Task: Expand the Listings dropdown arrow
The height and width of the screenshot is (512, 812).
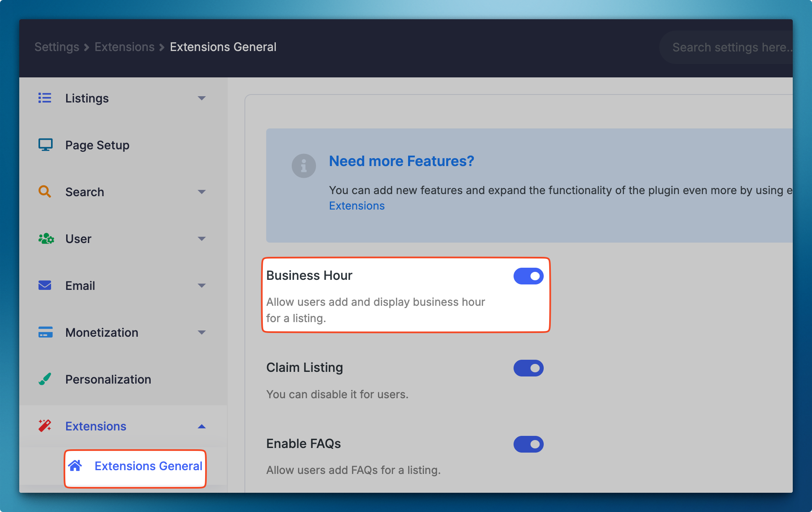Action: 202,98
